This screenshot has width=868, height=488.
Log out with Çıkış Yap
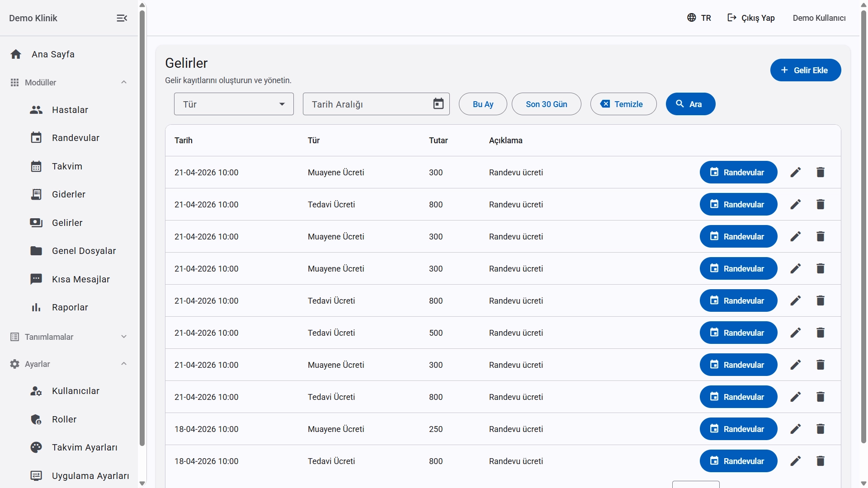(751, 18)
